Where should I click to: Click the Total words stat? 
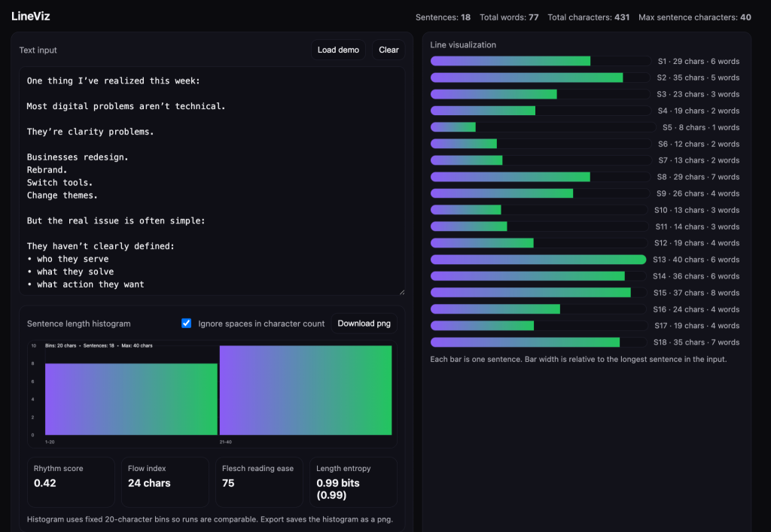509,17
